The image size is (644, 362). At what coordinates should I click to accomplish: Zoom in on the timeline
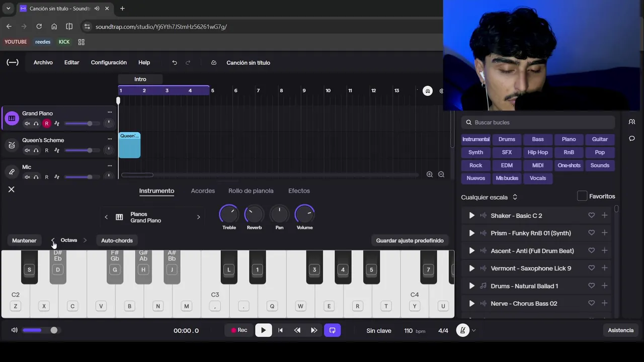(430, 174)
